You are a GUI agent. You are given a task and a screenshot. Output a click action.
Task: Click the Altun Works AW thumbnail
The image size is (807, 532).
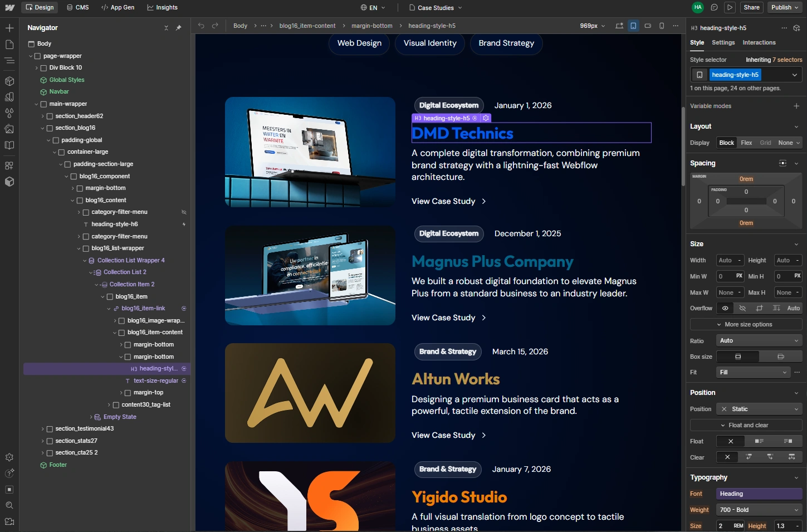310,393
